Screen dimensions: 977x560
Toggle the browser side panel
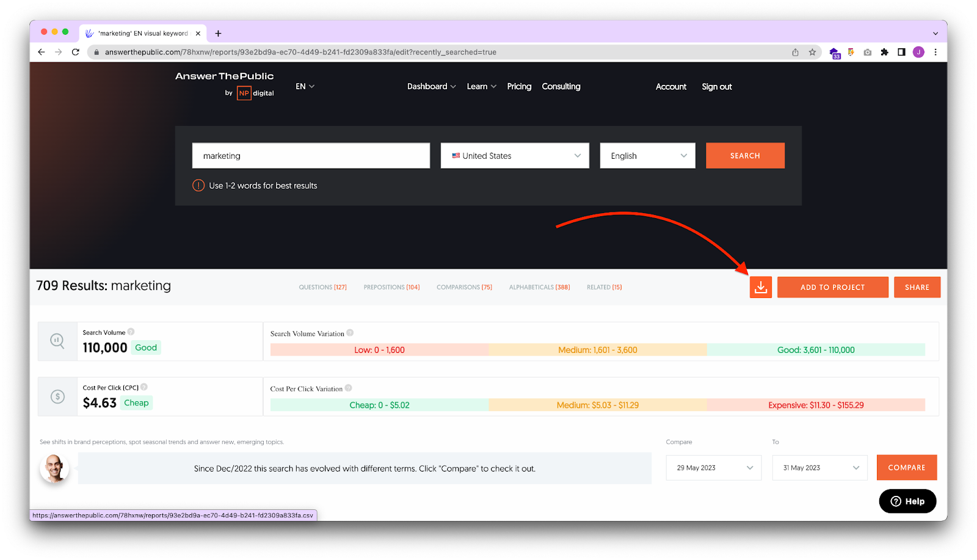(901, 53)
